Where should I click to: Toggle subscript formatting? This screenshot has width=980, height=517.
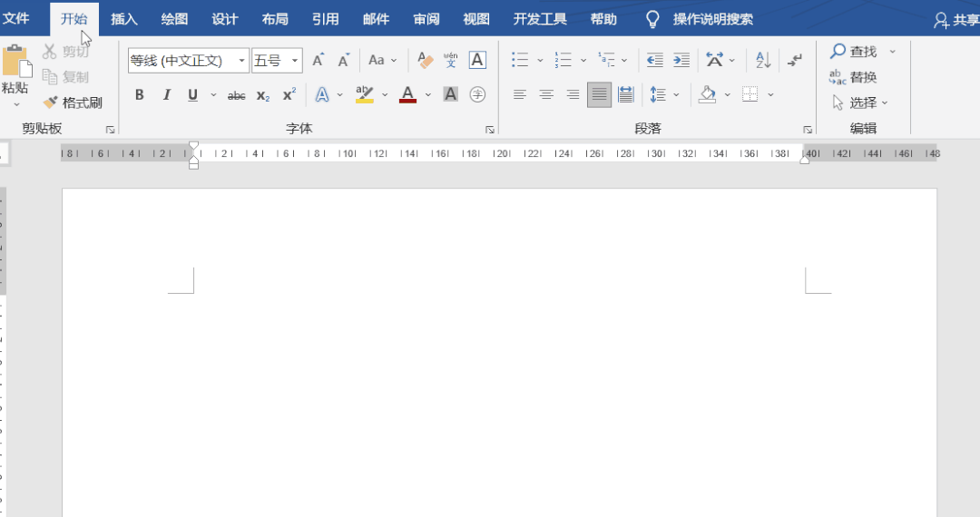(263, 95)
